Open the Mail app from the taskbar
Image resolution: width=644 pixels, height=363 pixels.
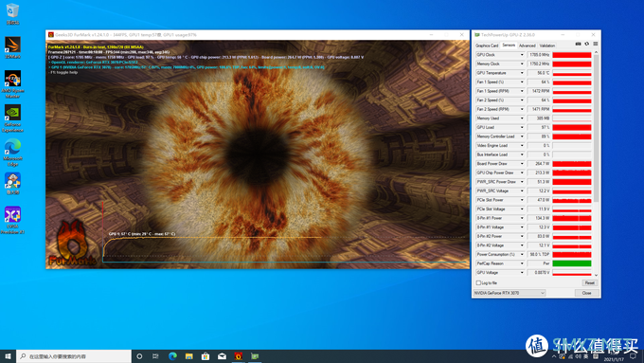point(222,356)
